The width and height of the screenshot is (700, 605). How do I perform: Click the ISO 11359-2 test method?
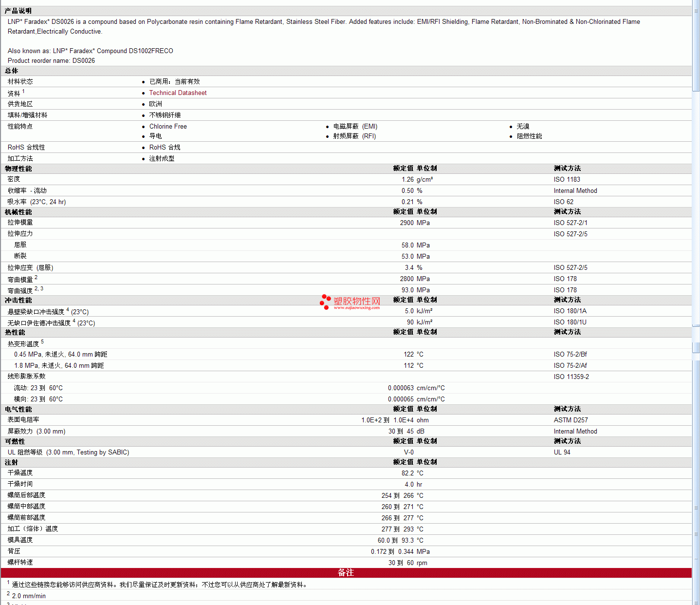(x=571, y=377)
